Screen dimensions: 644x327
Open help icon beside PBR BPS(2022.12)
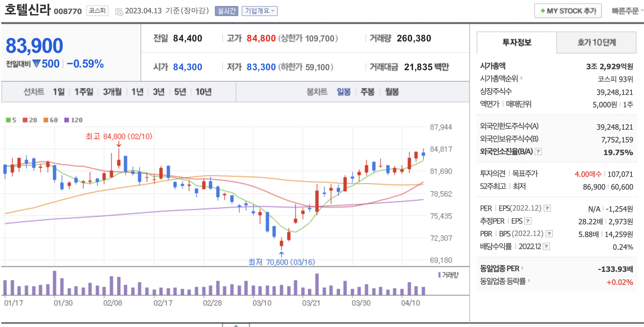pos(549,234)
